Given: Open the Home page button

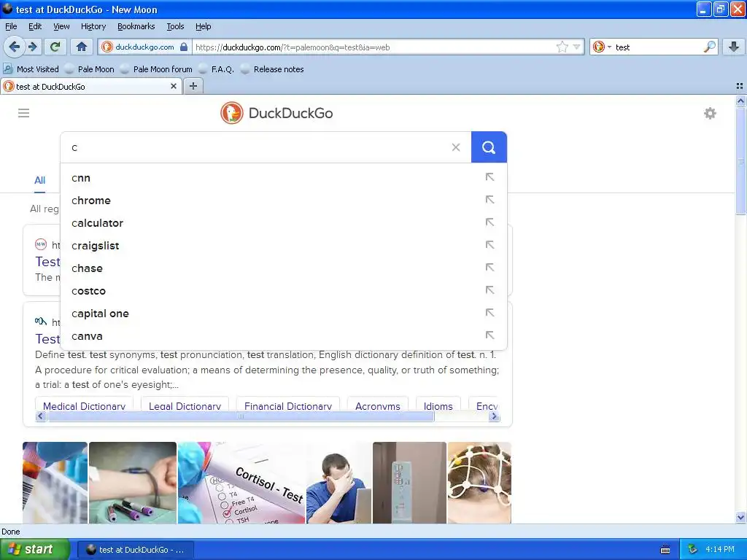Looking at the screenshot, I should [x=82, y=47].
